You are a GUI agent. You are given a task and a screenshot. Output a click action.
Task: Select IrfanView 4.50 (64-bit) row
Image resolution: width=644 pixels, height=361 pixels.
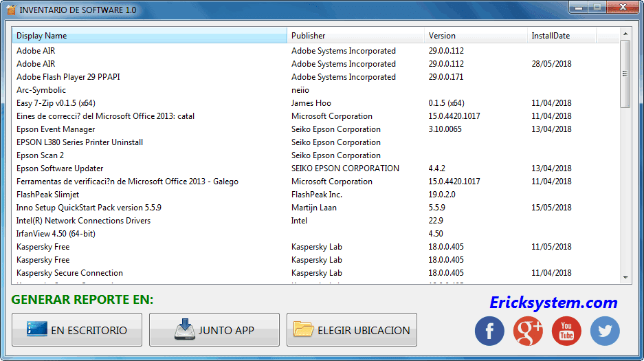click(x=315, y=234)
